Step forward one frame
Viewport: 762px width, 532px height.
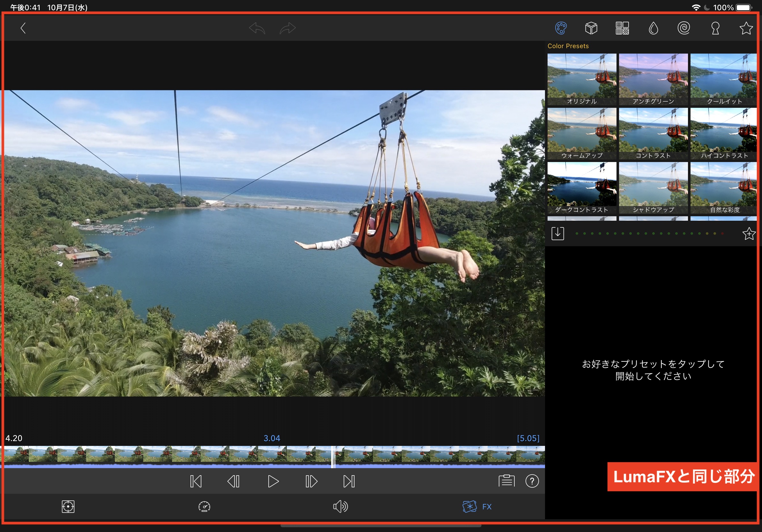[x=311, y=481]
